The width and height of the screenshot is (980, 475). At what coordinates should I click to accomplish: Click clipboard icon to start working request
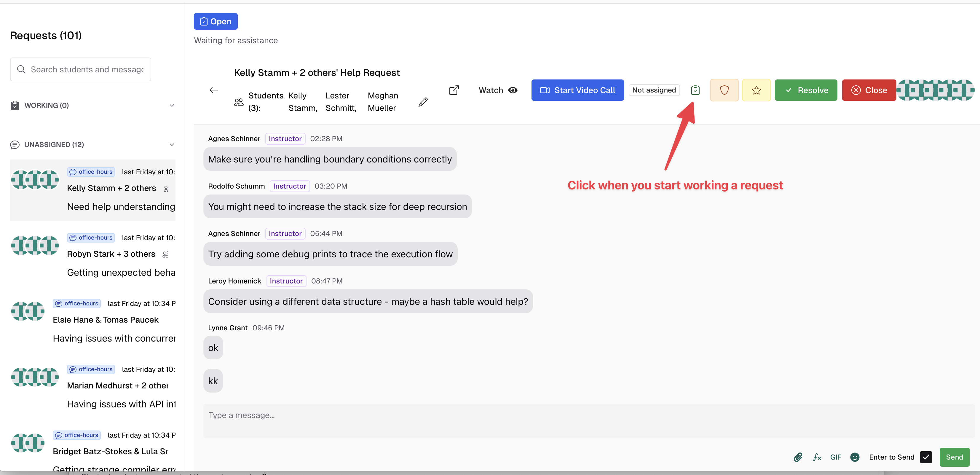pos(695,90)
